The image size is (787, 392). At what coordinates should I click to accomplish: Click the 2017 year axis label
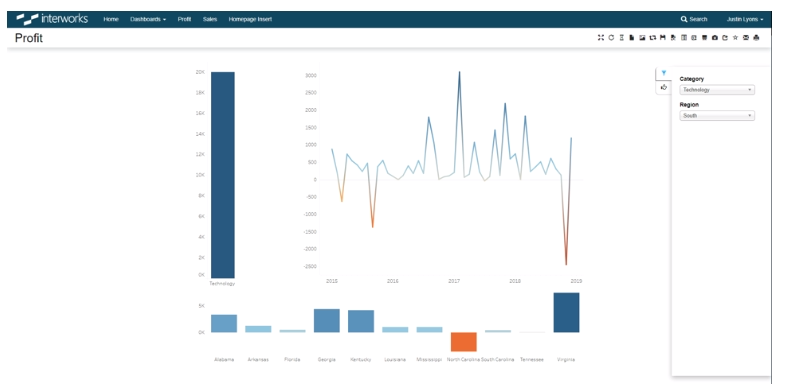pyautogui.click(x=454, y=281)
